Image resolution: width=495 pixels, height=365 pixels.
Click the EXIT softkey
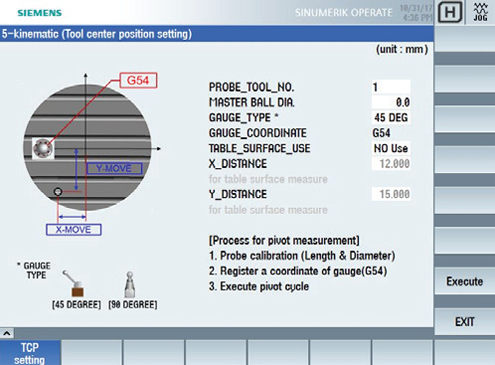click(x=465, y=322)
